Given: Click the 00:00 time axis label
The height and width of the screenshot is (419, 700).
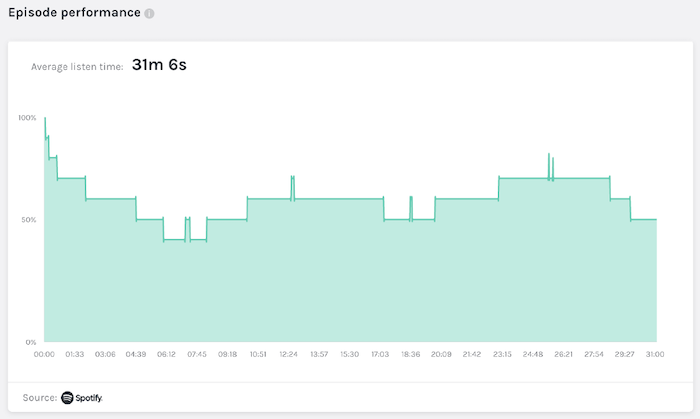Looking at the screenshot, I should click(x=44, y=354).
